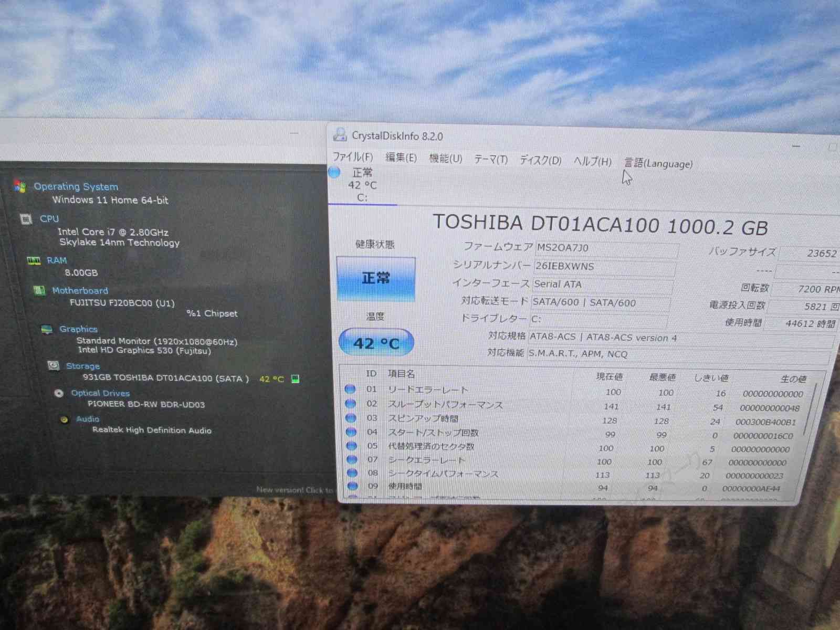Click the firmware field MS2OA7J0
Screen dimensions: 840x630
coord(606,248)
